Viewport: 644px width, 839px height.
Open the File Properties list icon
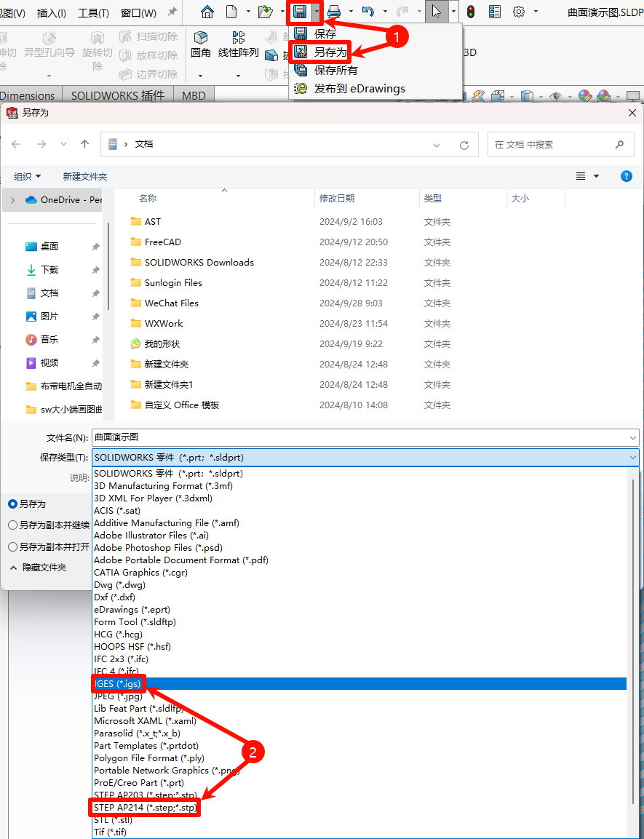(495, 12)
